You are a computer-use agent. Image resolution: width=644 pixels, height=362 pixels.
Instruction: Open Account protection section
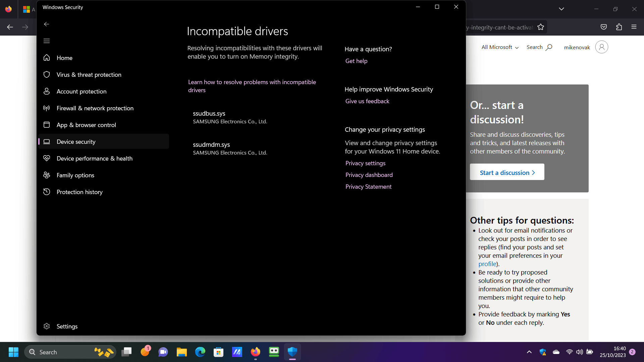tap(81, 92)
